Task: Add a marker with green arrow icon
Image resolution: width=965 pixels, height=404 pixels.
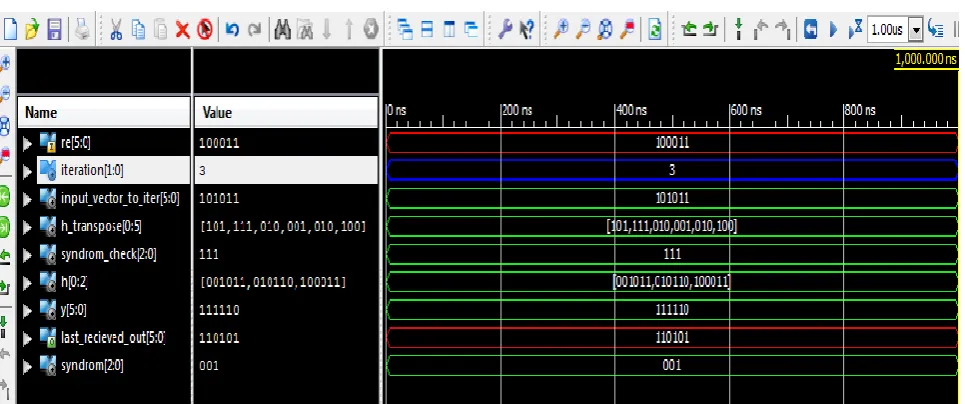Action: [739, 28]
